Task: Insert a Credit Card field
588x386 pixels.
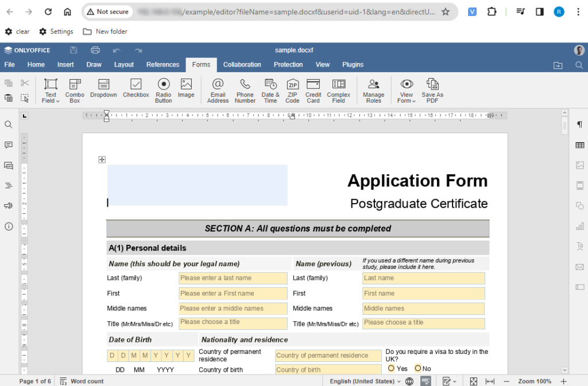Action: point(313,89)
